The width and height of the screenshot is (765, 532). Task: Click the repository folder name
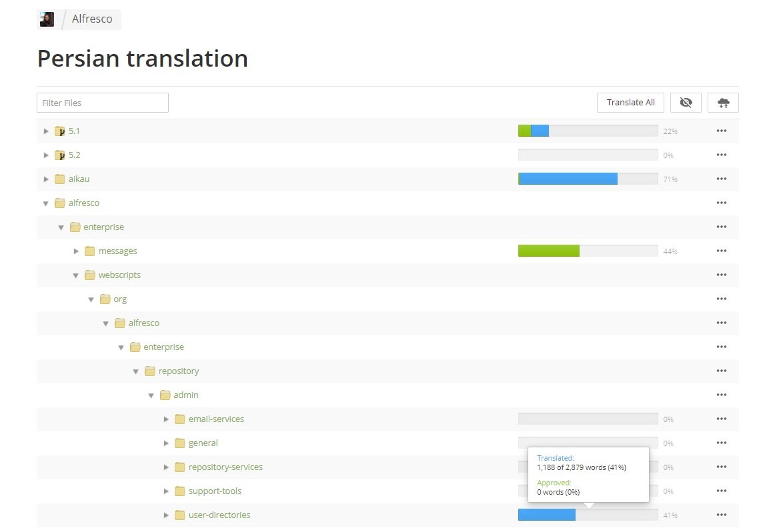pos(179,371)
